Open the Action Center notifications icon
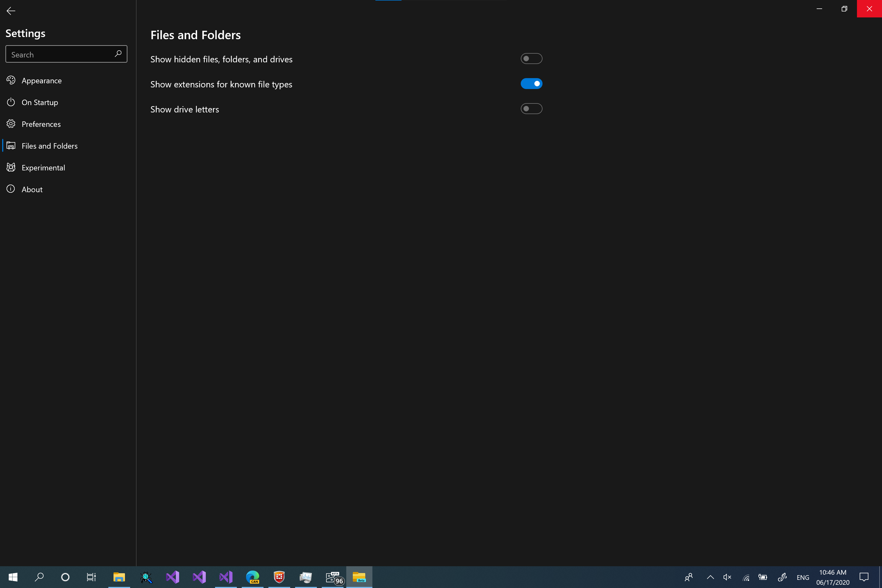The width and height of the screenshot is (882, 588). 864,577
